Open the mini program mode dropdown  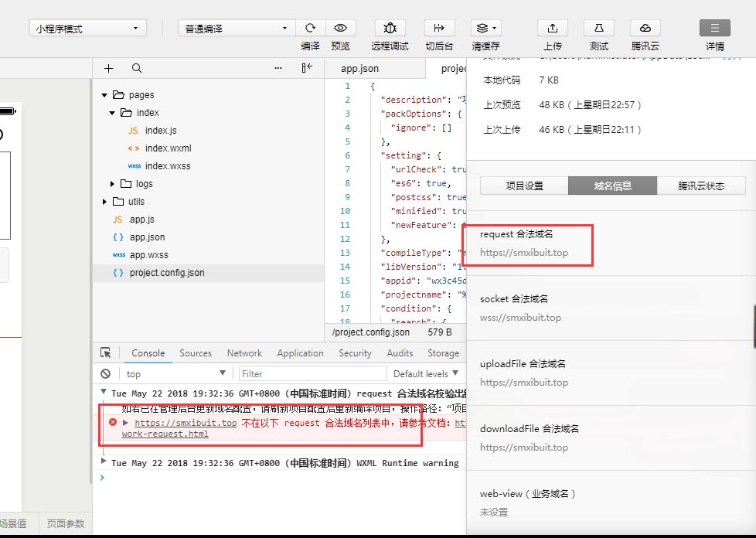click(x=88, y=29)
